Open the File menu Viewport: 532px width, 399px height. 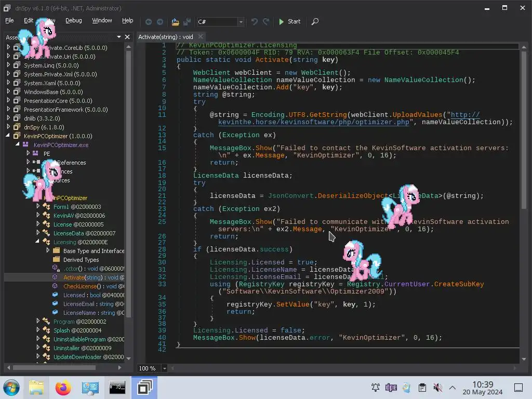9,20
